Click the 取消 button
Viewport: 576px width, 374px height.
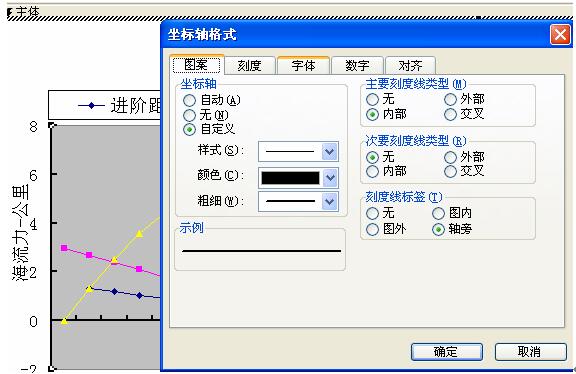[x=530, y=352]
